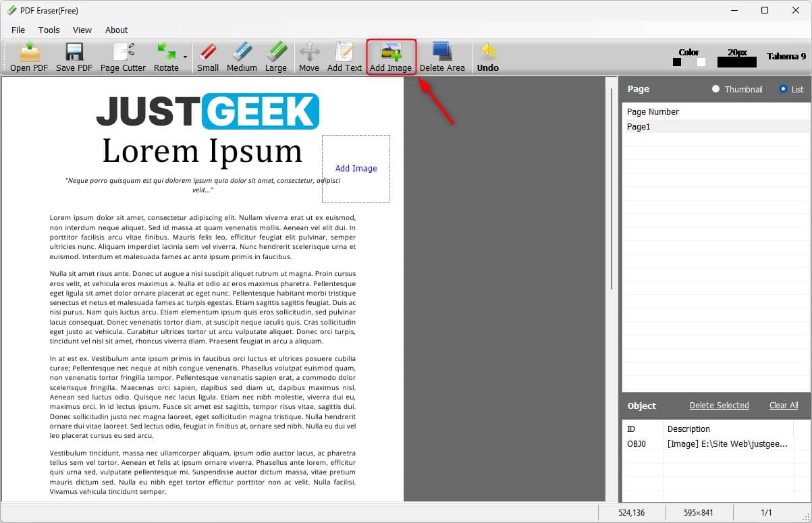Select the List view radio button
Viewport: 812px width, 523px height.
coord(782,88)
